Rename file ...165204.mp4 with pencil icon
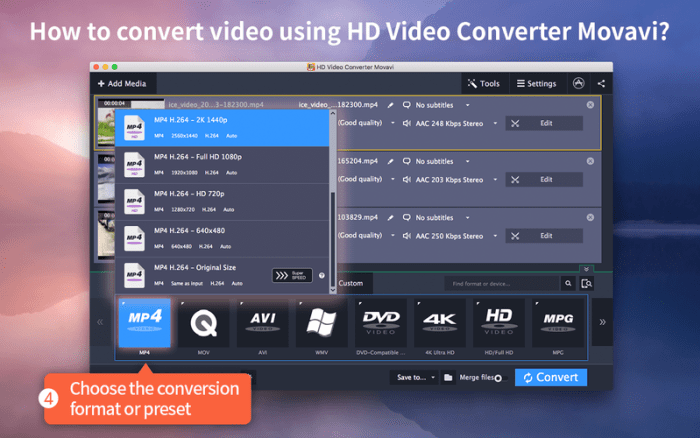The image size is (700, 438). (391, 162)
